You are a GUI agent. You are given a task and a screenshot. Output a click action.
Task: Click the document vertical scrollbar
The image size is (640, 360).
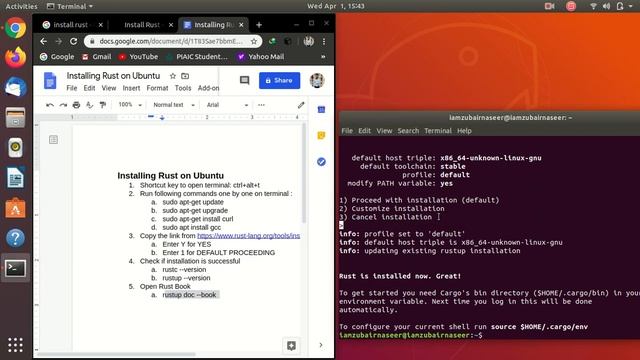coord(304,173)
